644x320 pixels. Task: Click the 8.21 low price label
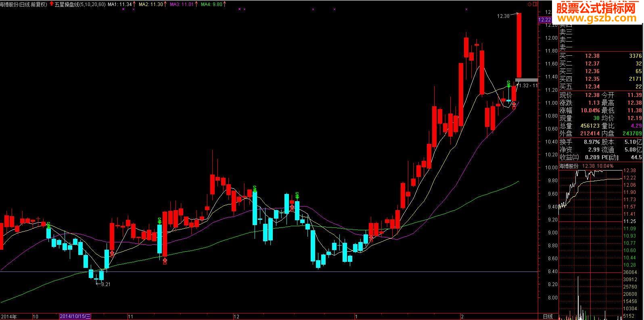click(105, 284)
